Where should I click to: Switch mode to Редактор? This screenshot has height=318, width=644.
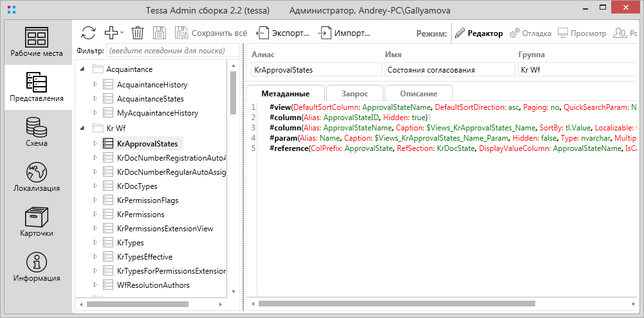[x=479, y=33]
